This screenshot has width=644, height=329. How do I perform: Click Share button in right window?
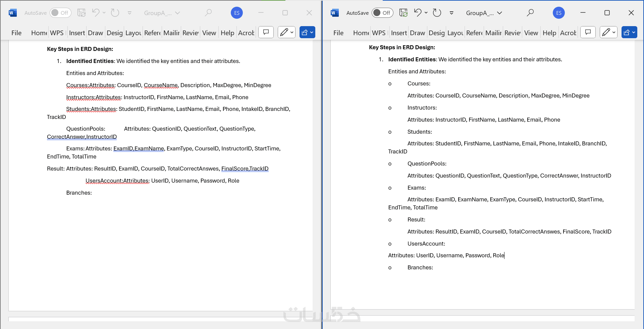tap(629, 32)
